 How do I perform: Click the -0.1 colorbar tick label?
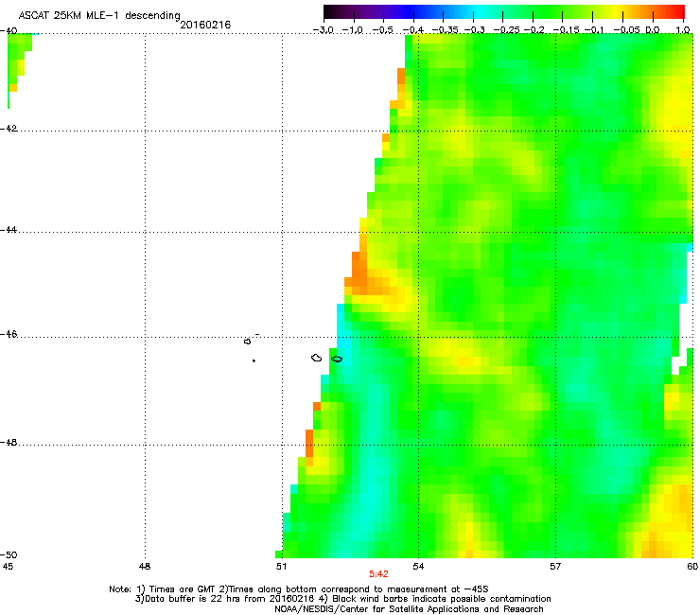click(594, 30)
